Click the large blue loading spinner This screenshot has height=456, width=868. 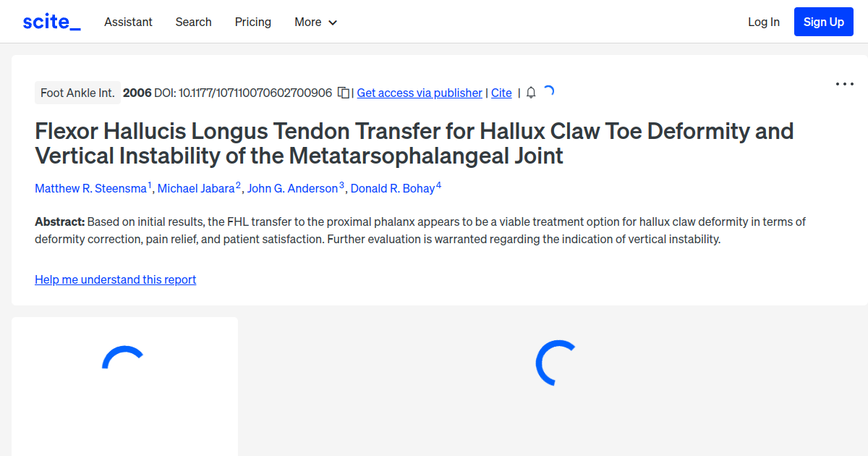[x=554, y=363]
